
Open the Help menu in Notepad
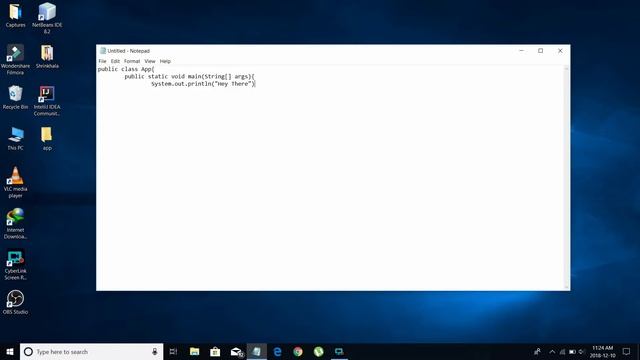[165, 61]
